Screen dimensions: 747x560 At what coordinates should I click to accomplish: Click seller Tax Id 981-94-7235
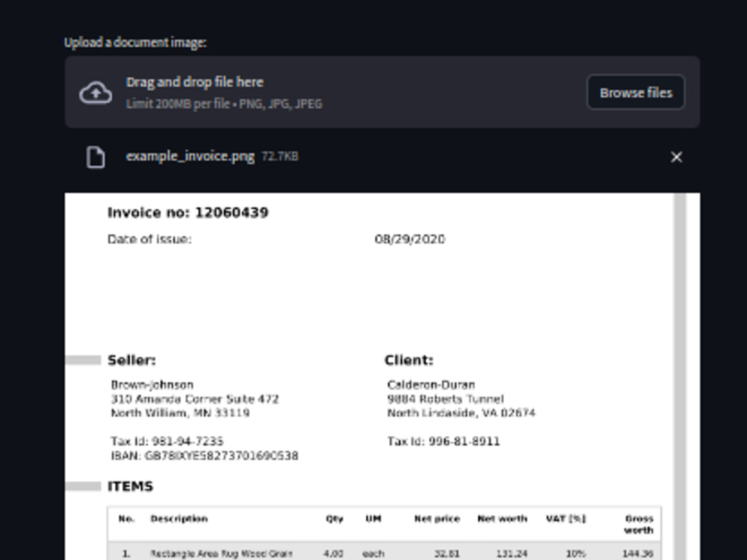167,441
